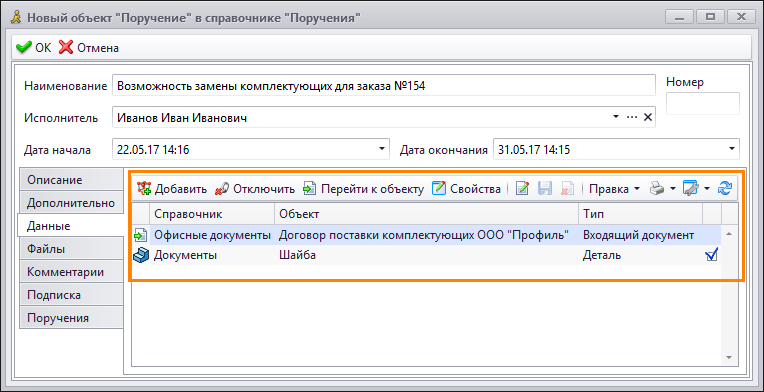Click the Номер input field
Image resolution: width=764 pixels, height=392 pixels.
click(703, 103)
